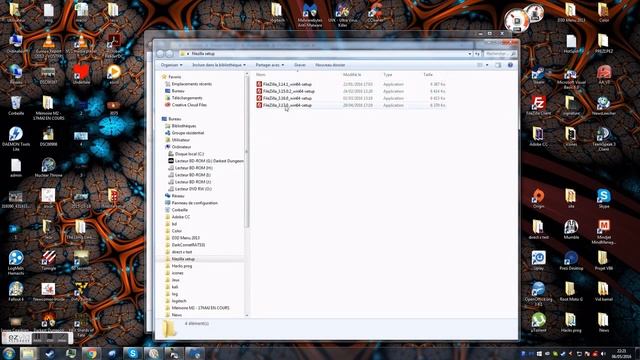
Task: Sort files by the Modifié le column
Action: (352, 75)
